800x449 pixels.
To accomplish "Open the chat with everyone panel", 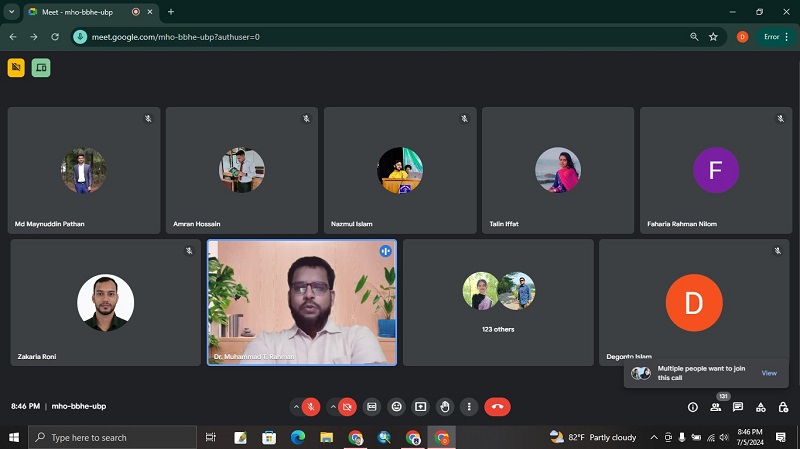I will click(738, 407).
